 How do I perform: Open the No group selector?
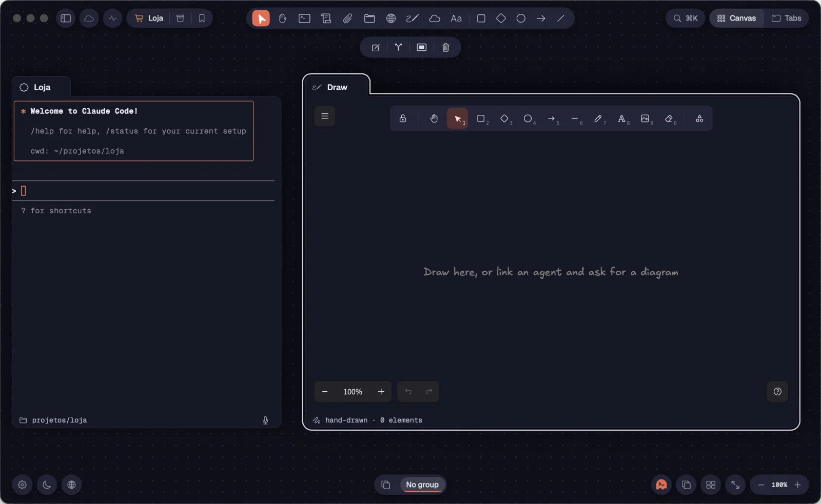[x=422, y=485]
